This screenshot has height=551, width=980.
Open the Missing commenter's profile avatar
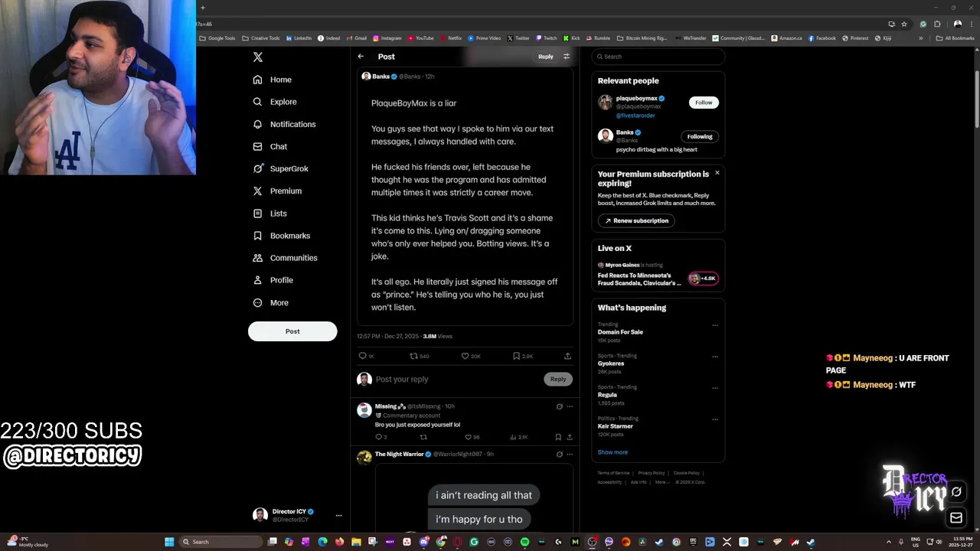(364, 410)
